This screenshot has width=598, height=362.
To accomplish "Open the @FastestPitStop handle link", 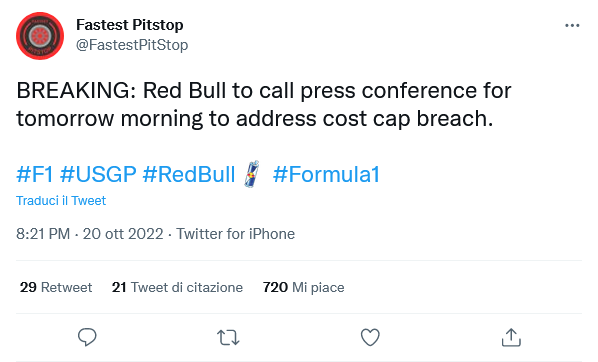I will coord(132,45).
